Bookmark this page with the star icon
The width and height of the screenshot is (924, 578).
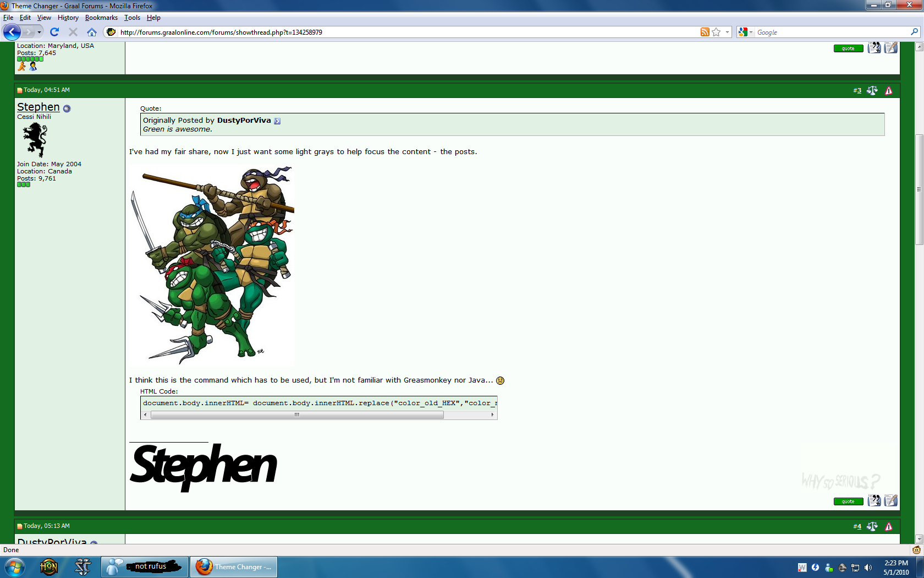pos(716,32)
